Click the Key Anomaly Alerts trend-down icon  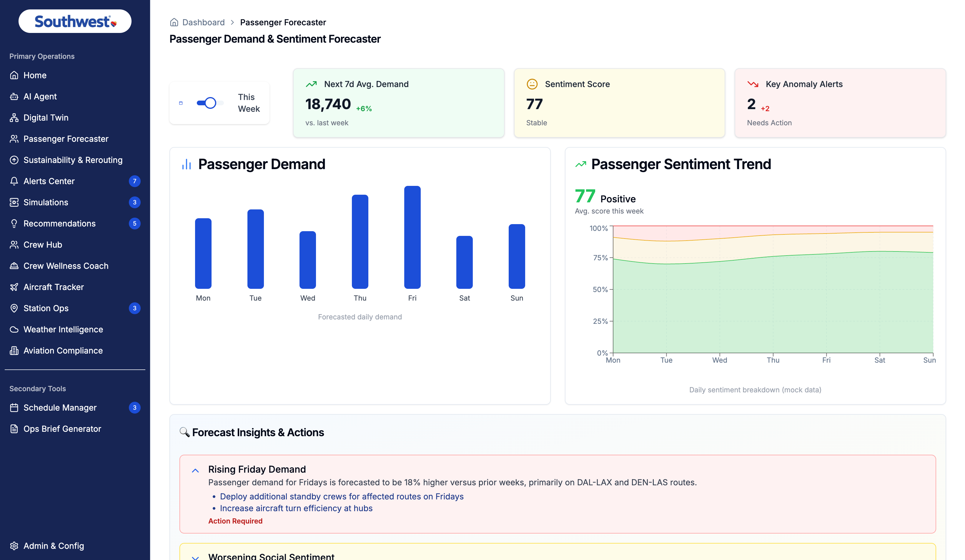(753, 84)
